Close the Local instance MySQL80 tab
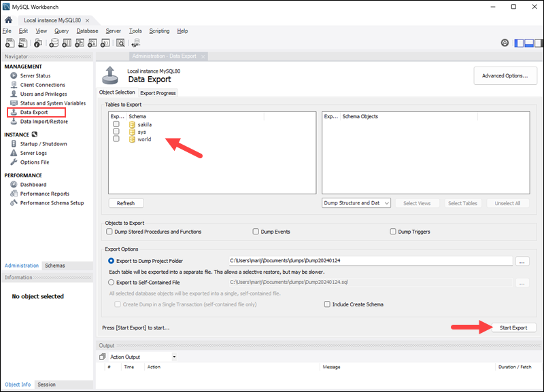This screenshot has height=392, width=544. [88, 20]
